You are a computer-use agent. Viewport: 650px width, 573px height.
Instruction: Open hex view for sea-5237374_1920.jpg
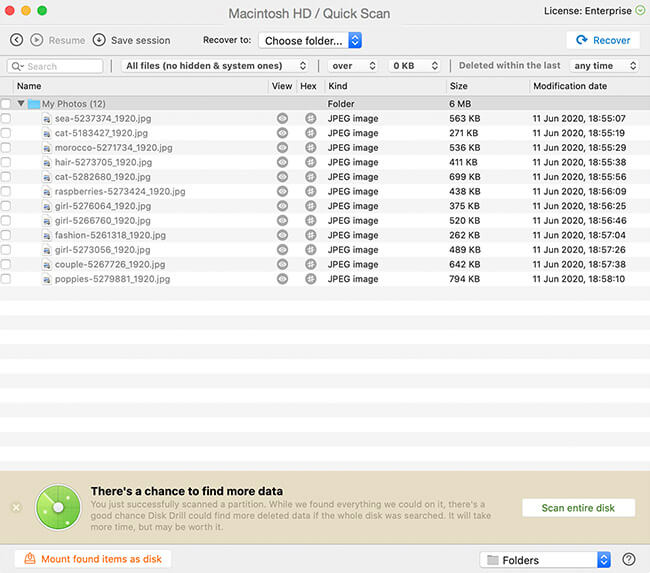click(310, 119)
